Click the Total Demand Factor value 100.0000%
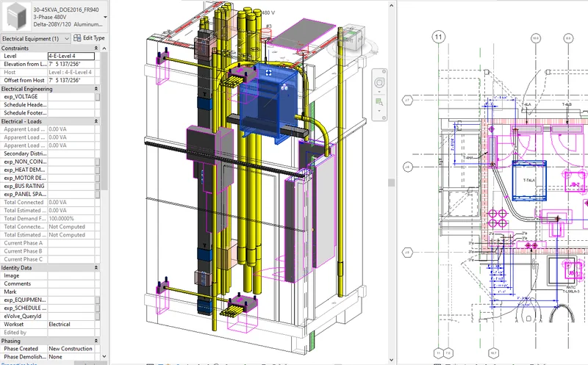 pos(71,218)
